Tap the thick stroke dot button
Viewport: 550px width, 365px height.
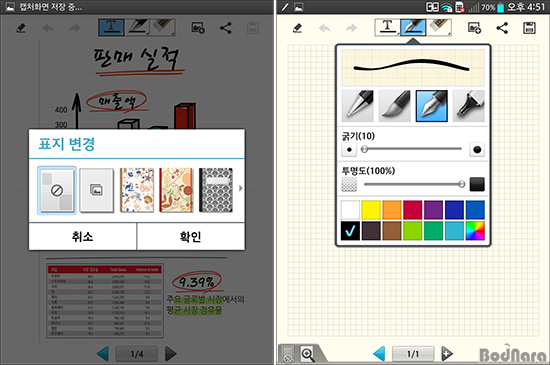point(477,150)
